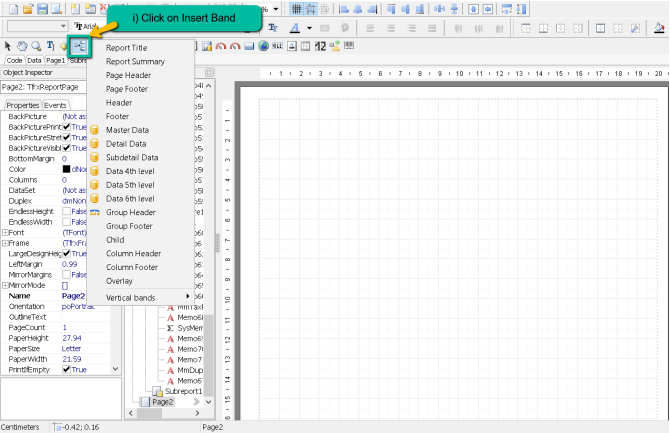Select the Zoom magnifier tool

[x=36, y=45]
